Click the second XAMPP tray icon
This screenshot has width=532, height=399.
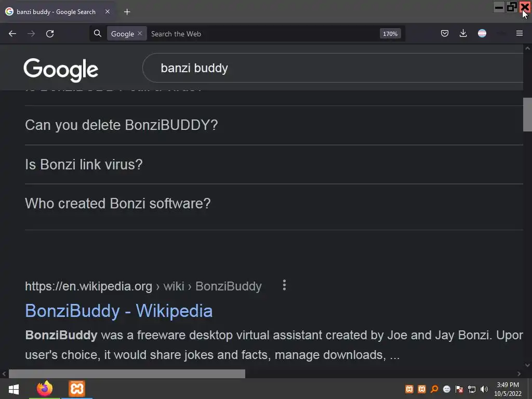tap(422, 389)
